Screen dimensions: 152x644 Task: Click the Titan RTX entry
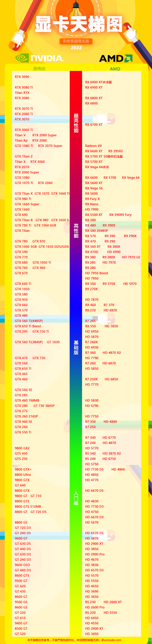pyautogui.click(x=22, y=93)
